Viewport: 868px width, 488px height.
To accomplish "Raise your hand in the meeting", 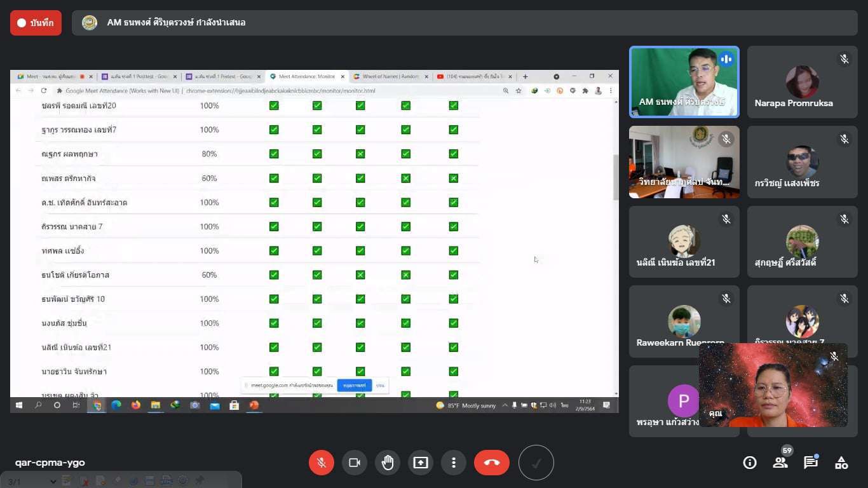I will pos(388,463).
